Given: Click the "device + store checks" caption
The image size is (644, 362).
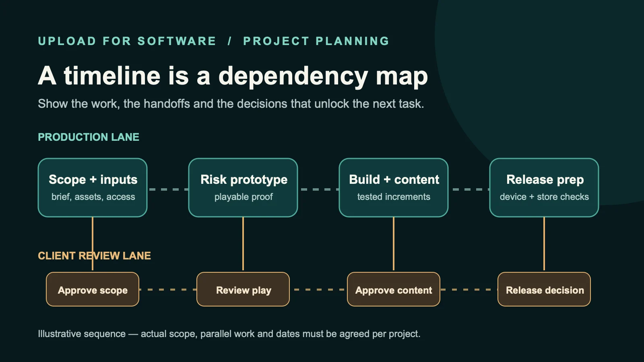Looking at the screenshot, I should point(544,197).
